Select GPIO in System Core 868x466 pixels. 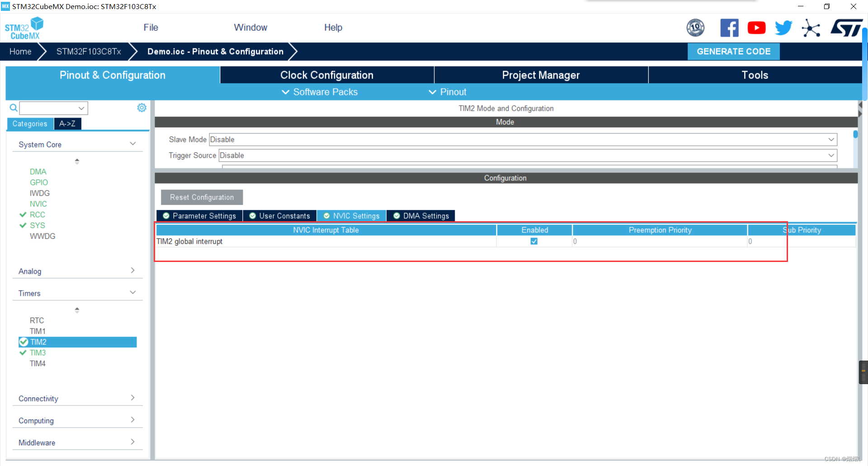(x=39, y=182)
